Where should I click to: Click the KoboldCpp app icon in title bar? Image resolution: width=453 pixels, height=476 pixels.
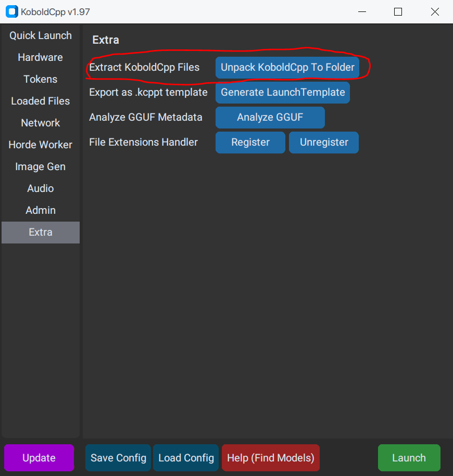point(12,12)
